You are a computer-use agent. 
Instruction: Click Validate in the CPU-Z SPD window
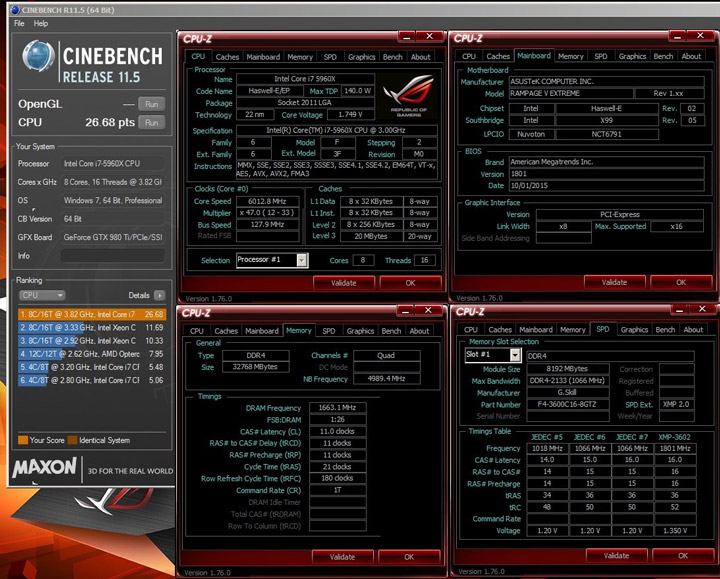point(616,556)
